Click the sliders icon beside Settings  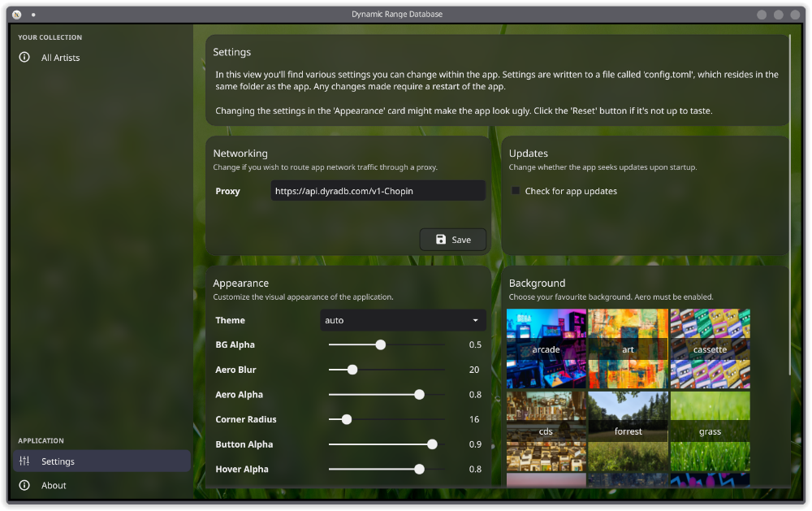[24, 461]
